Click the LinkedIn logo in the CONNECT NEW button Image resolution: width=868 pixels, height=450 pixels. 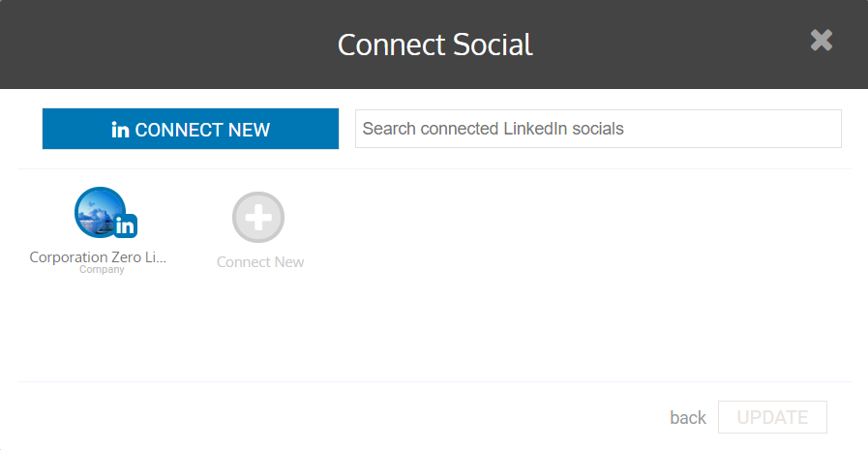(120, 130)
